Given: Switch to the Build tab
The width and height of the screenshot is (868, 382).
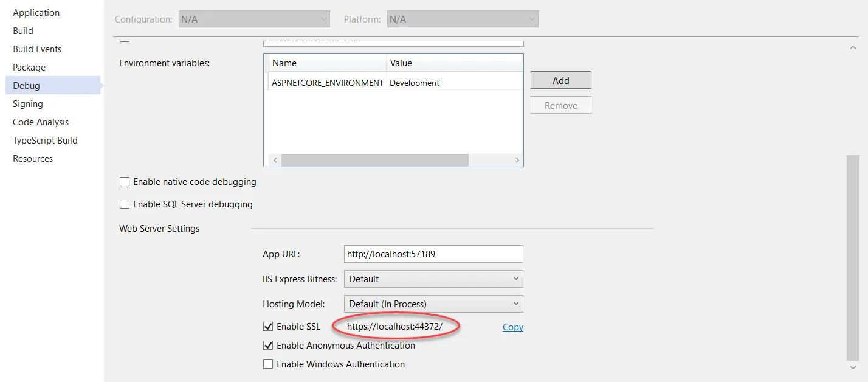Looking at the screenshot, I should pyautogui.click(x=23, y=31).
